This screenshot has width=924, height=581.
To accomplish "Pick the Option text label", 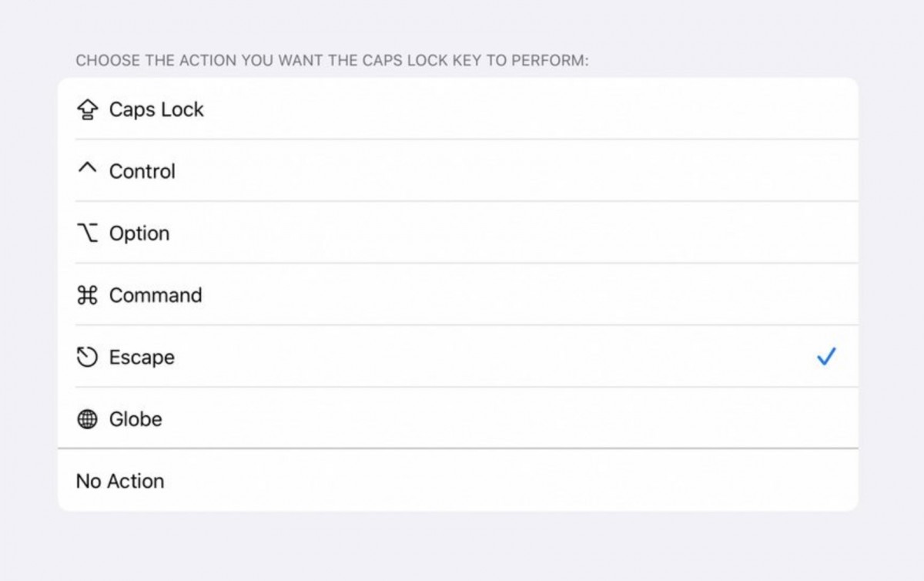I will [x=139, y=233].
